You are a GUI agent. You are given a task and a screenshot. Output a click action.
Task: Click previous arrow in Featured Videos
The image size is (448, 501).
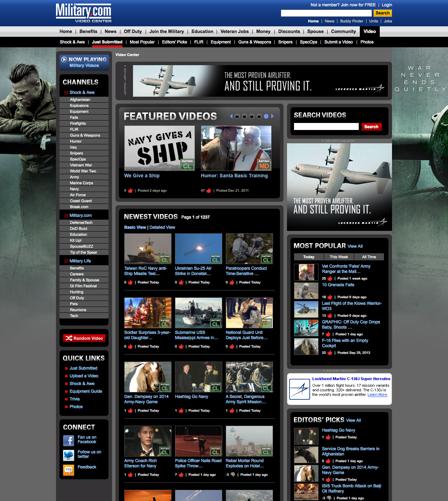(x=231, y=116)
